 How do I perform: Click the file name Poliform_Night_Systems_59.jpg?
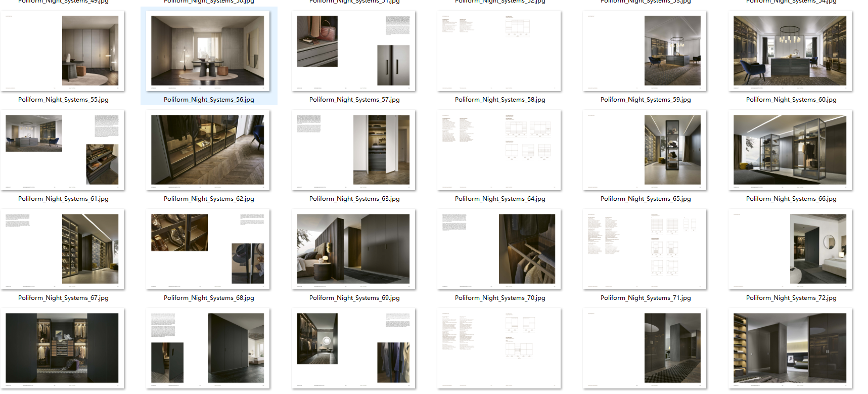[646, 100]
